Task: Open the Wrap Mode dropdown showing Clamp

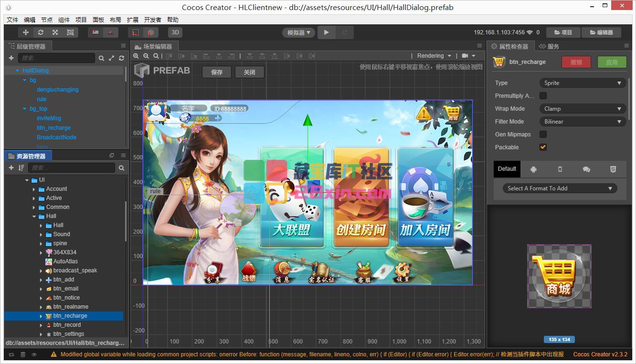Action: click(x=583, y=109)
